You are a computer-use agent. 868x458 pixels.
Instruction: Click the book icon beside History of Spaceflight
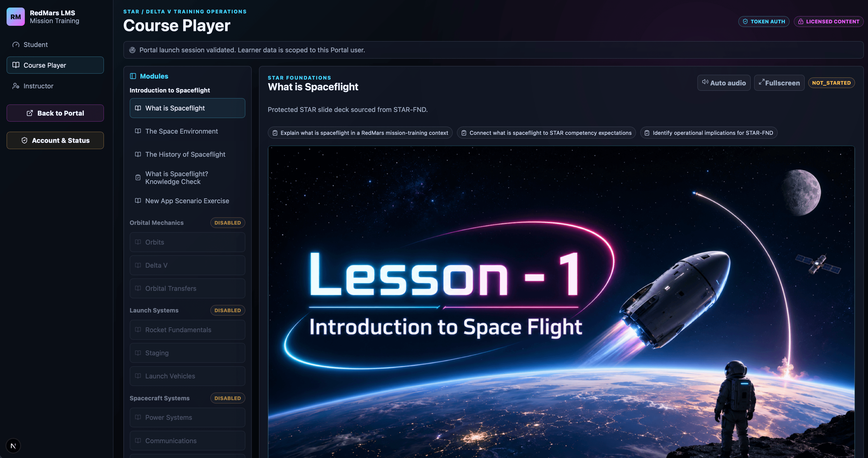pyautogui.click(x=138, y=154)
